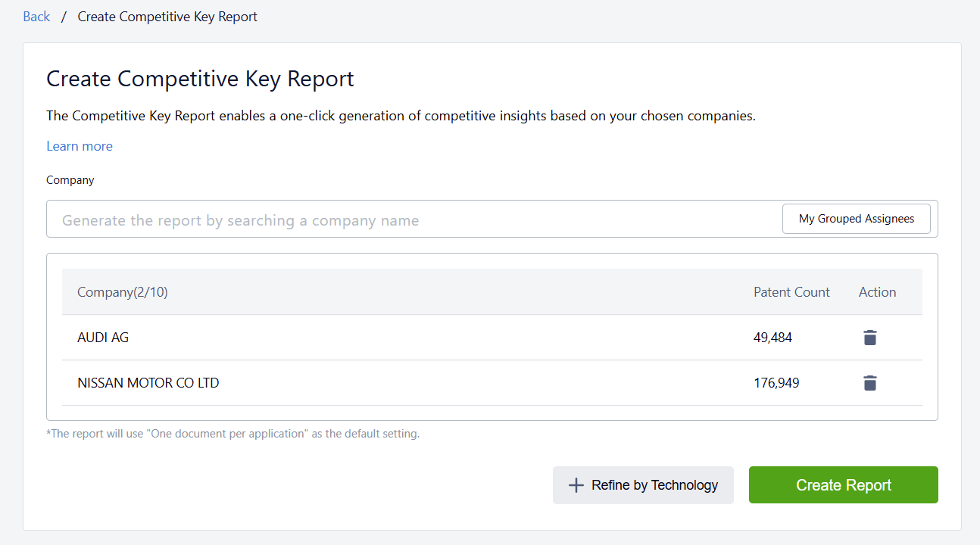
Task: Remove NISSAN MOTOR CO LTD trash icon
Action: 870,383
